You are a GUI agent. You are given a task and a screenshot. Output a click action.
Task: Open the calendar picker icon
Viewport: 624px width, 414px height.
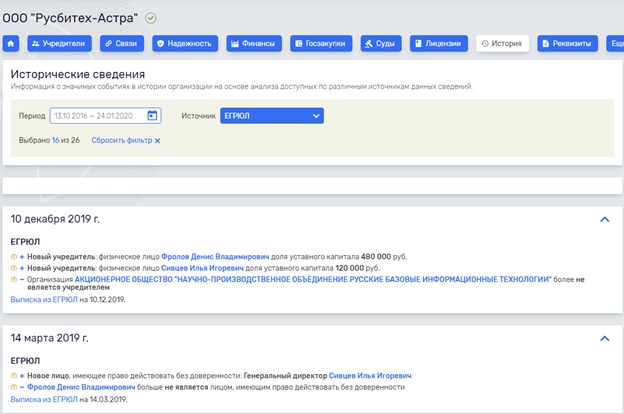(x=152, y=116)
